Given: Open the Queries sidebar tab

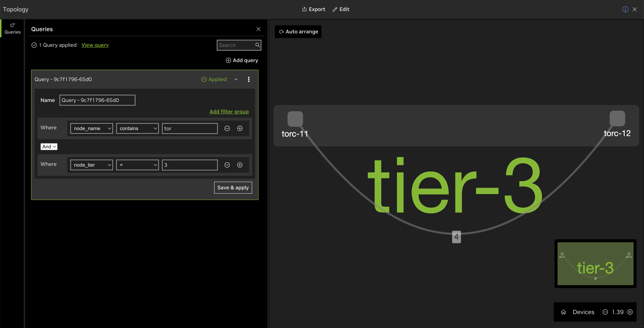Looking at the screenshot, I should (x=12, y=29).
